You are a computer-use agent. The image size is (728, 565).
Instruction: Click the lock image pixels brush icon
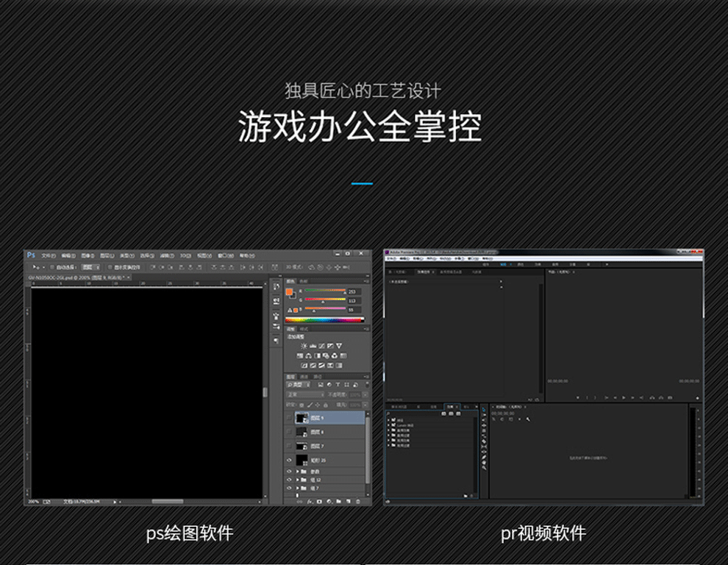point(310,405)
